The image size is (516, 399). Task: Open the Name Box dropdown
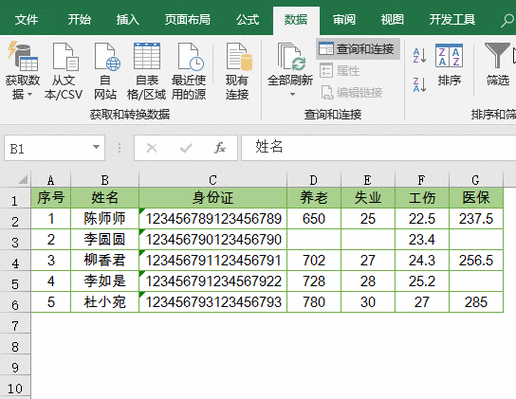pyautogui.click(x=96, y=147)
